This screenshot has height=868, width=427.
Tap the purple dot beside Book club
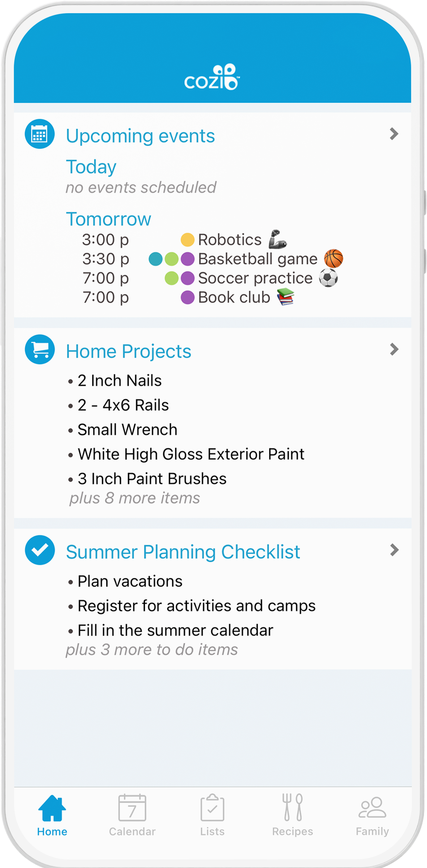point(187,298)
